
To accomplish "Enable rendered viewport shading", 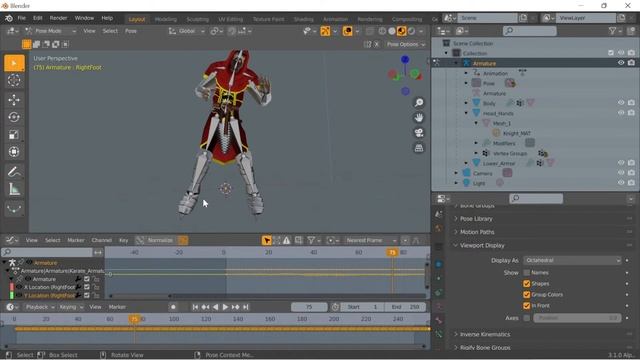I will (411, 31).
